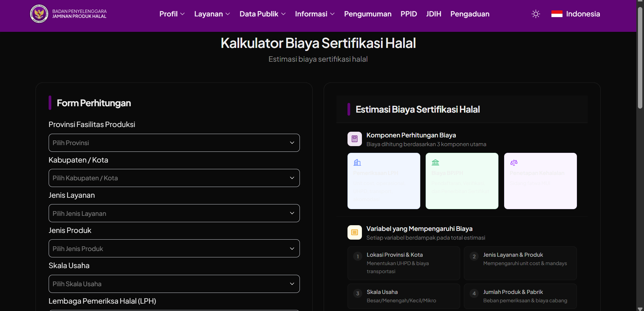Open the Pilih Kabupaten / Kota dropdown
This screenshot has width=644, height=311.
[x=174, y=178]
